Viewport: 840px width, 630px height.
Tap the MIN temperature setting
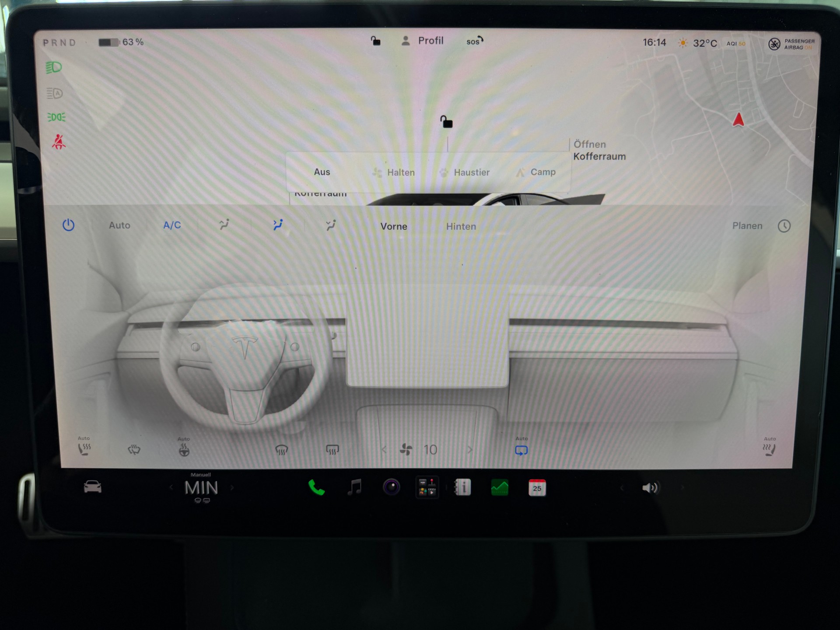coord(201,488)
